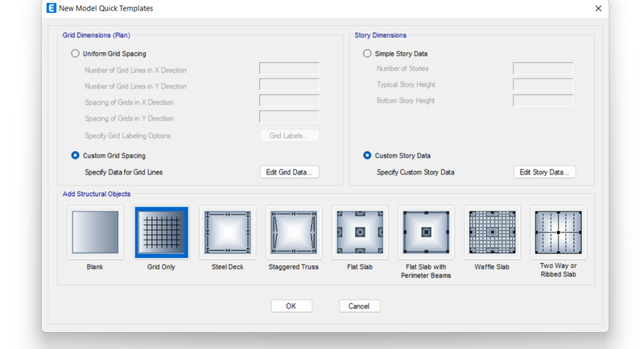Screen dimensions: 644x349
Task: Confirm with the OK button
Action: coord(291,306)
